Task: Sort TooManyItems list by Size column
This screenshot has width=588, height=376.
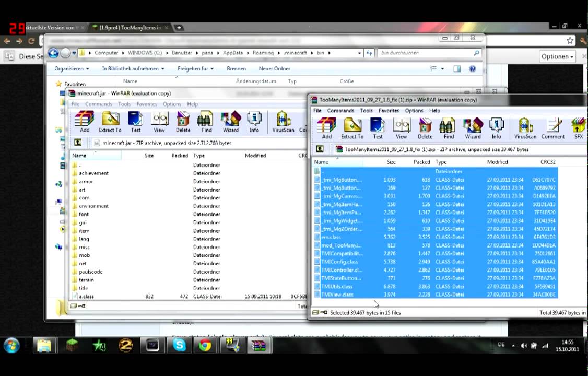Action: tap(391, 162)
